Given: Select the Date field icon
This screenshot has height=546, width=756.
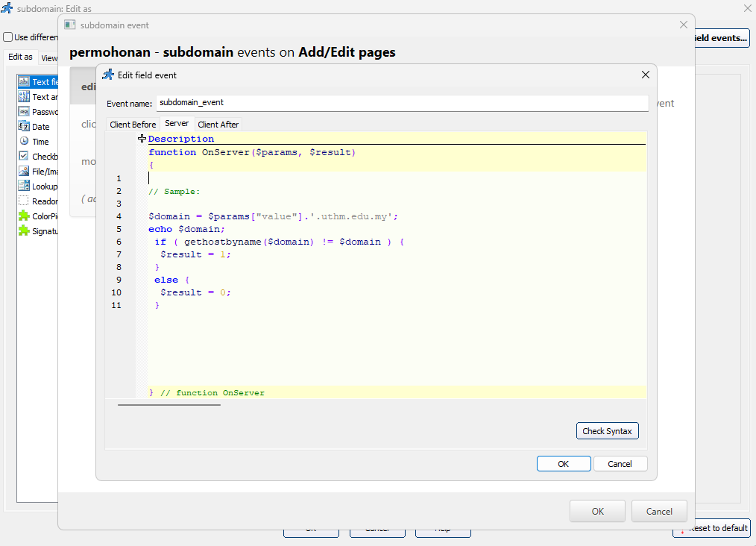Looking at the screenshot, I should (25, 126).
